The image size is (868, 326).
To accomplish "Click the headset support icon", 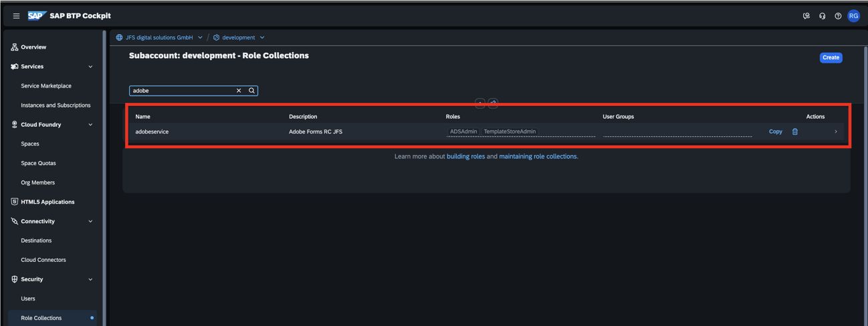I will pyautogui.click(x=822, y=16).
